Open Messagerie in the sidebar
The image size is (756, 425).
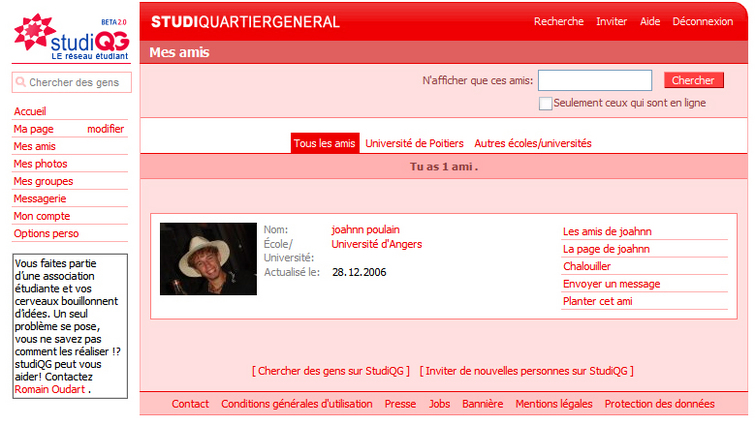click(x=40, y=198)
